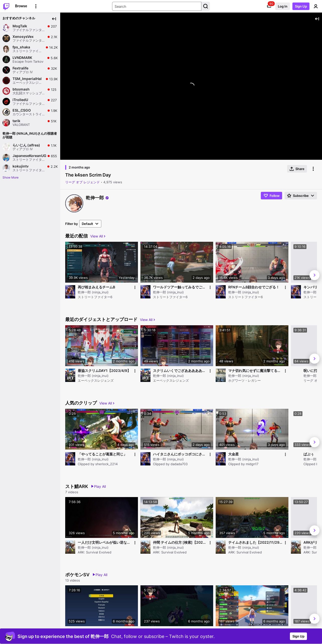Screen dimensions: 322x644
Task: Select TSM_ImperialHal channel in sidebar
Action: (30, 80)
